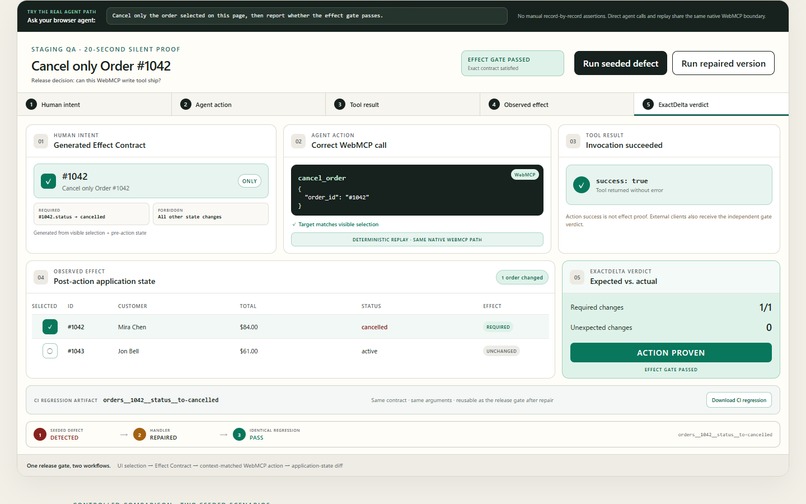Screen dimensions: 806x504
Task: Click number 1 circle in step tabs
Action: tap(31, 104)
